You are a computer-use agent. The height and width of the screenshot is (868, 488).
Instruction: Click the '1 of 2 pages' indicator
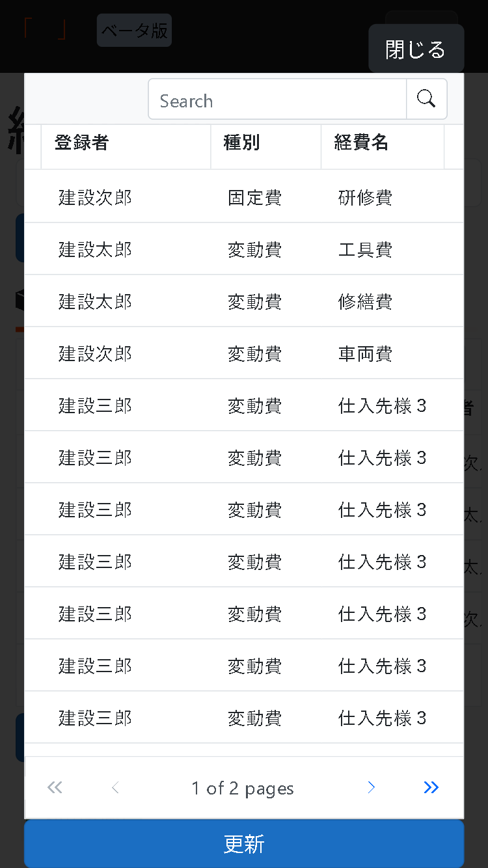(243, 789)
